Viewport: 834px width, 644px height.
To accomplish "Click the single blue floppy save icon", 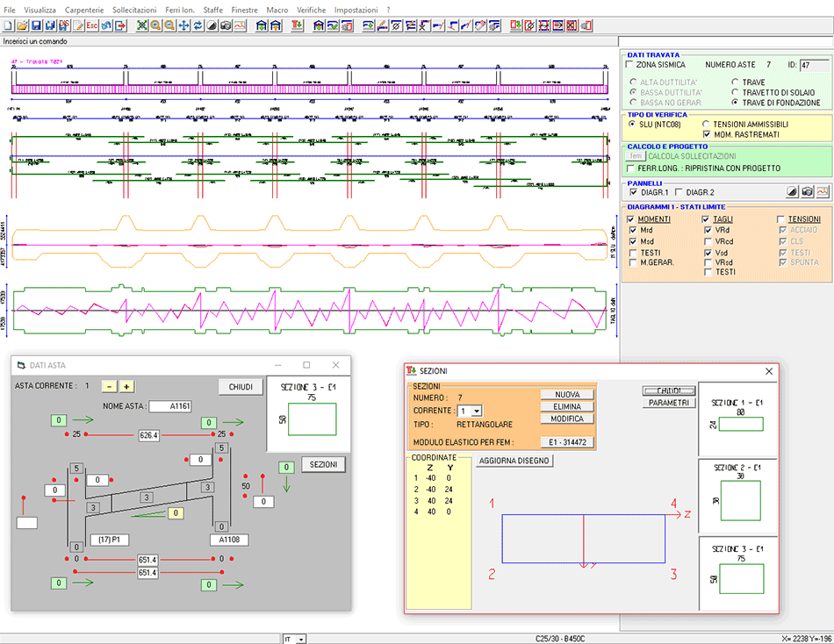I will [36, 25].
